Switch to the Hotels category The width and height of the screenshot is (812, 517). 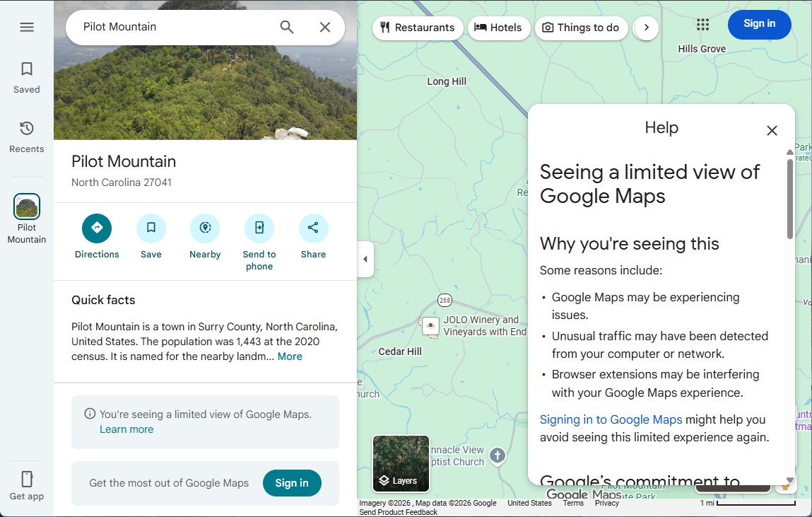pos(499,28)
